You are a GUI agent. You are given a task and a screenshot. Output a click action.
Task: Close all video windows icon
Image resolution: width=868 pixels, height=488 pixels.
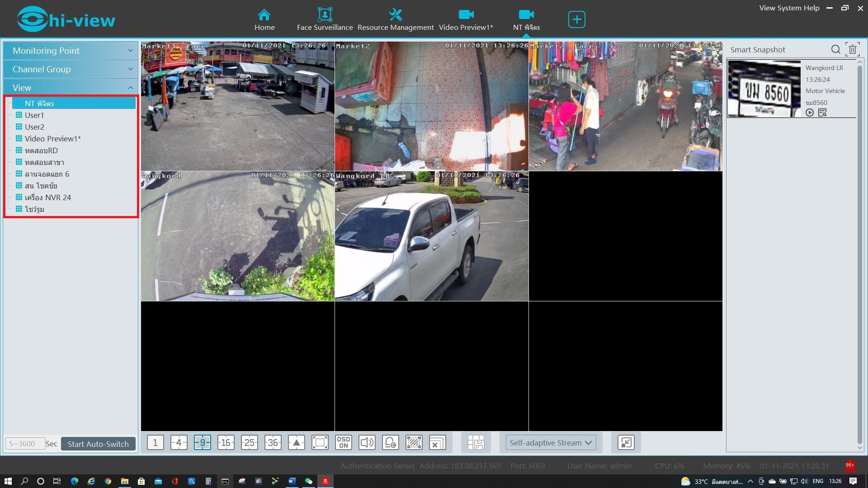437,443
